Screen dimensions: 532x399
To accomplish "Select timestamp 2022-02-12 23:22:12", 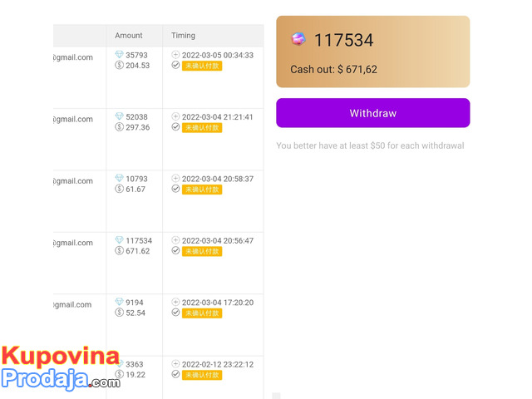I will [218, 364].
